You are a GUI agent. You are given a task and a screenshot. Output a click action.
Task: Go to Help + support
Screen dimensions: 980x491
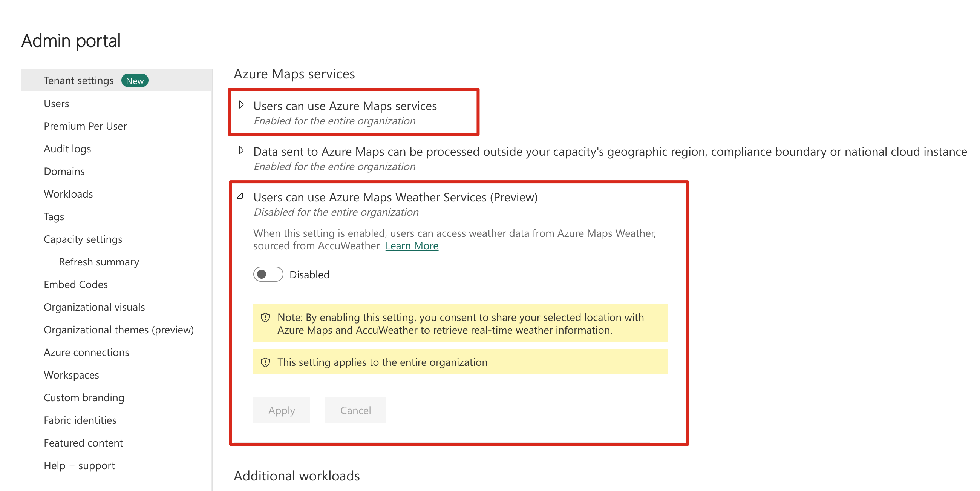coord(79,465)
